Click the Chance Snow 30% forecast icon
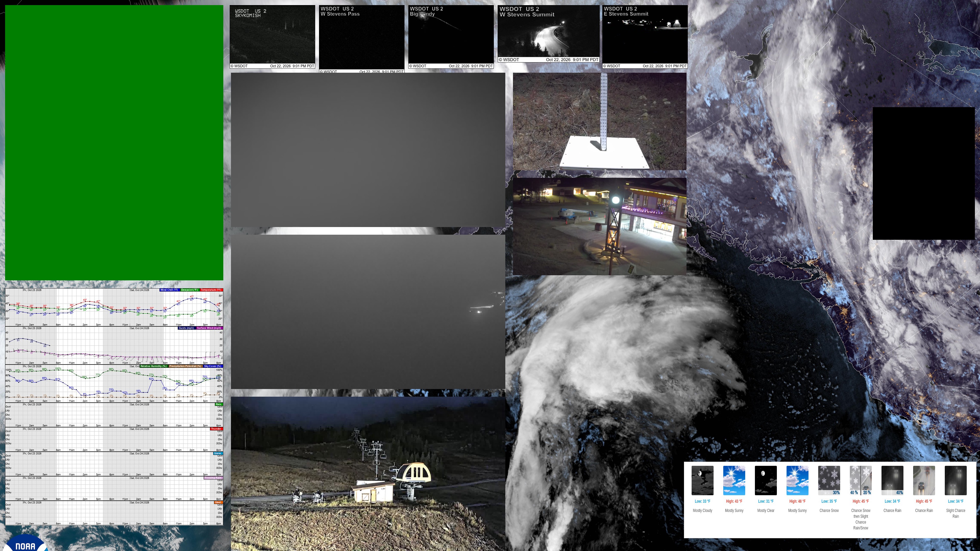 829,480
